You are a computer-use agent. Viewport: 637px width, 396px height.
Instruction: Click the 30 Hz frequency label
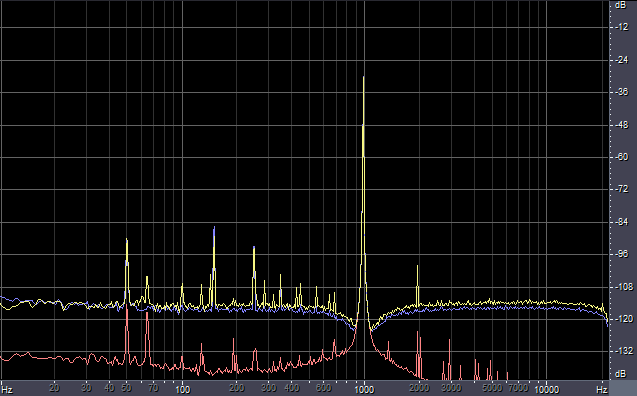pyautogui.click(x=86, y=388)
